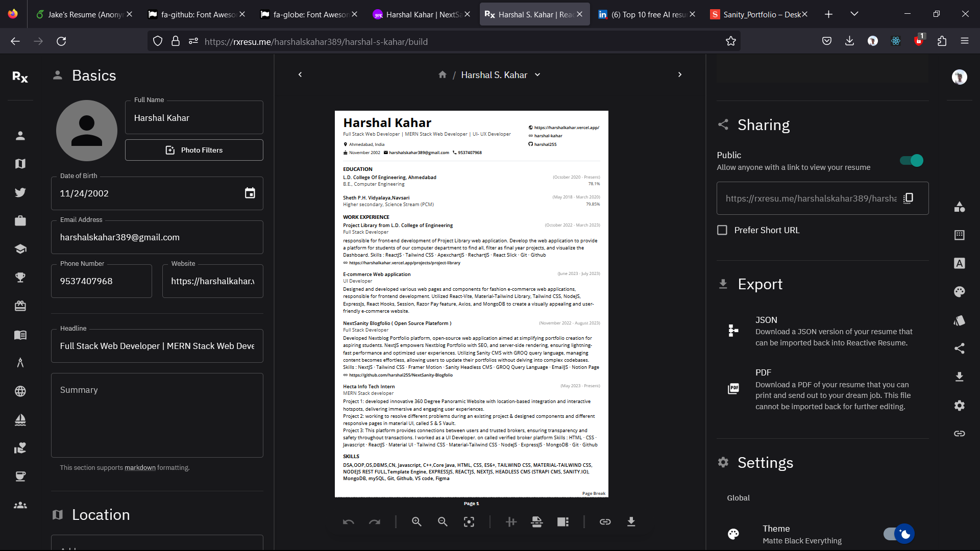Screen dimensions: 980x551
Task: Open the Firefox application menu
Action: click(965, 41)
